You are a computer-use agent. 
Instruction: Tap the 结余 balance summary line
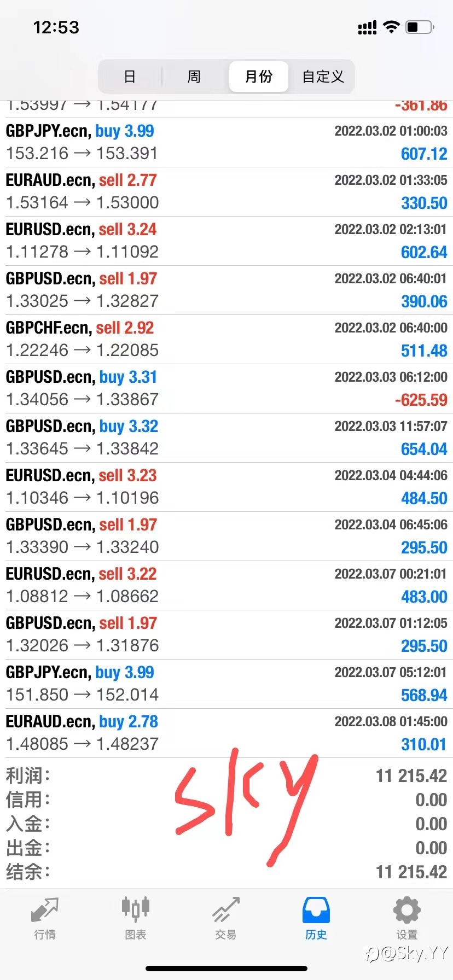226,872
